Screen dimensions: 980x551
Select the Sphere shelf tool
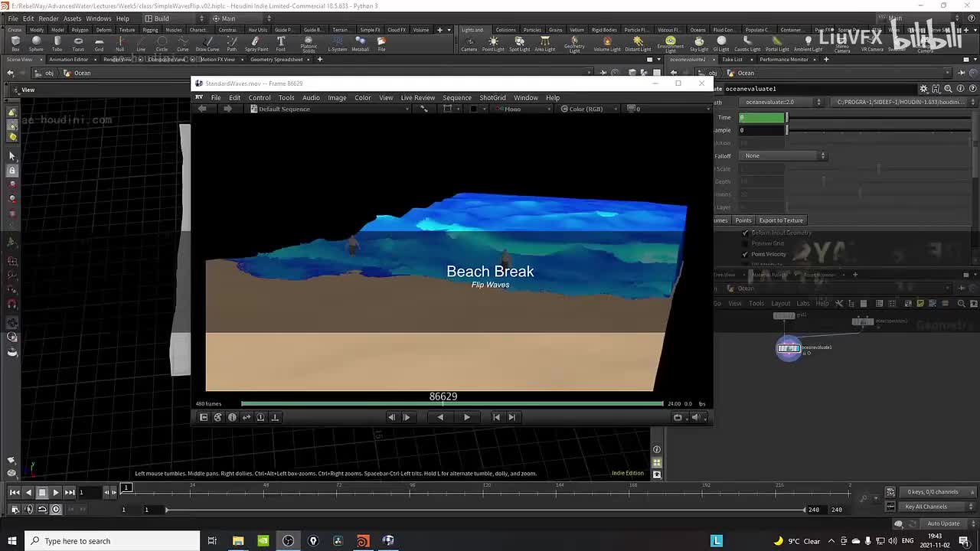[36, 43]
